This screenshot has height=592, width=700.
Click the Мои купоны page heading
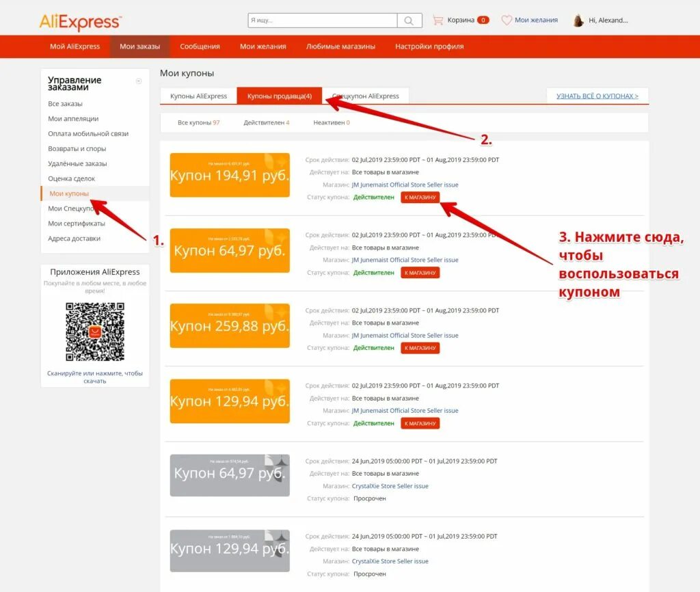coord(187,73)
